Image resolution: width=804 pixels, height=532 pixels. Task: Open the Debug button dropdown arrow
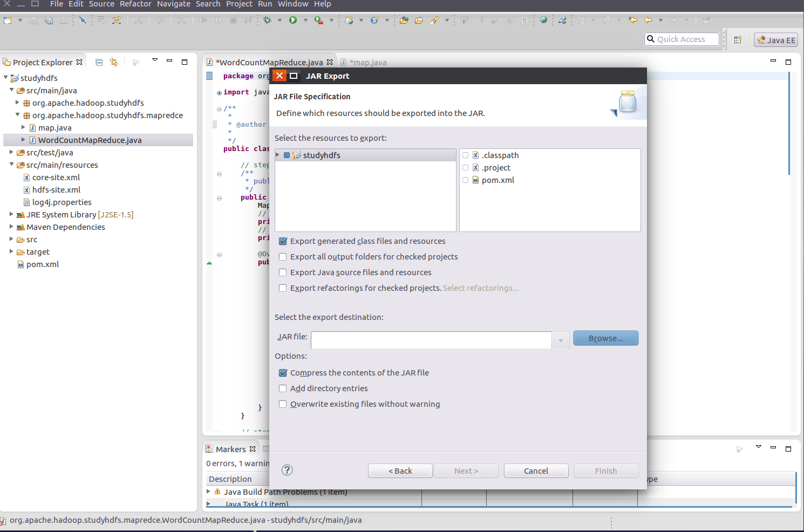[280, 21]
